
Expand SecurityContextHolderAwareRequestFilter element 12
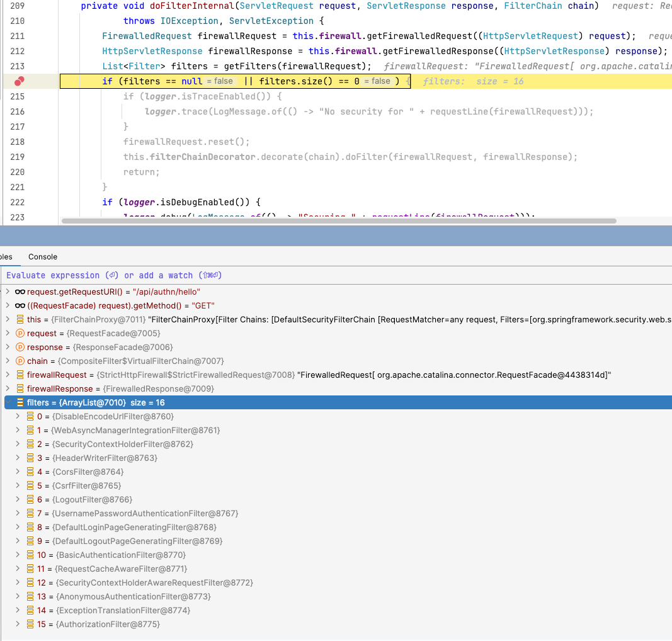[18, 582]
